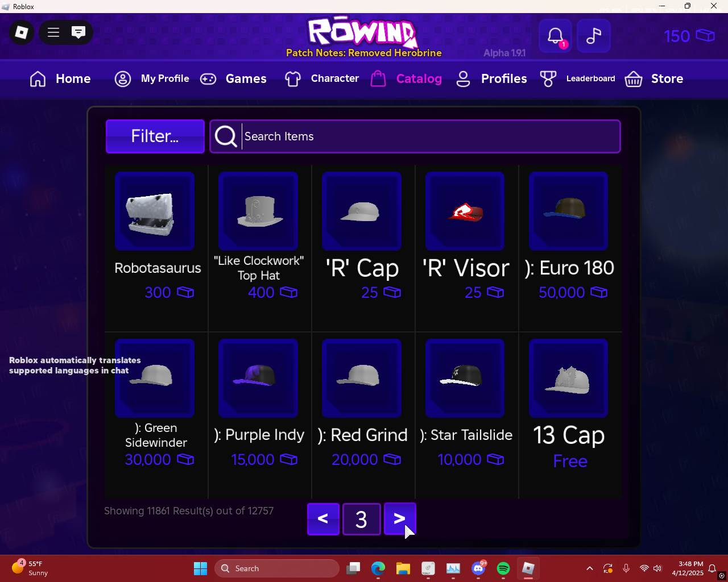Go to the previous catalog page
Viewport: 728px width, 582px height.
pos(323,519)
